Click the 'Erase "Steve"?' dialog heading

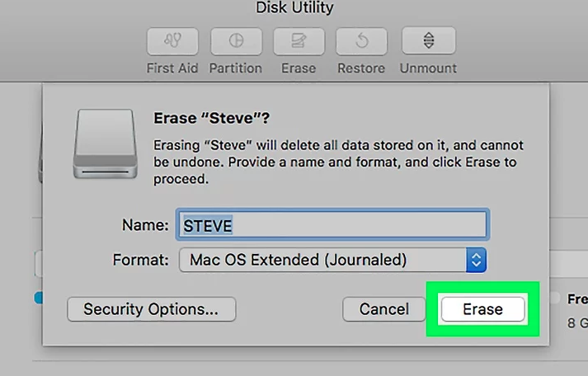click(212, 118)
